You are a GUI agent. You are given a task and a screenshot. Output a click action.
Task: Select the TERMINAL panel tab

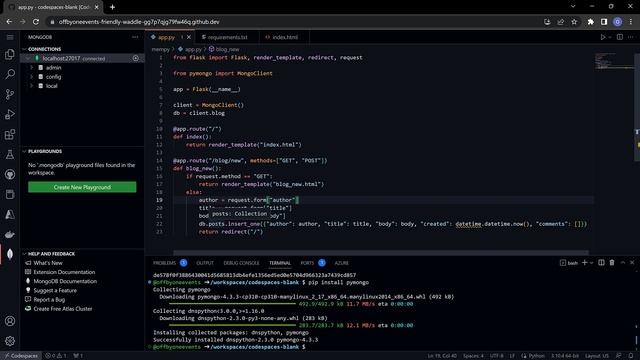(280, 263)
